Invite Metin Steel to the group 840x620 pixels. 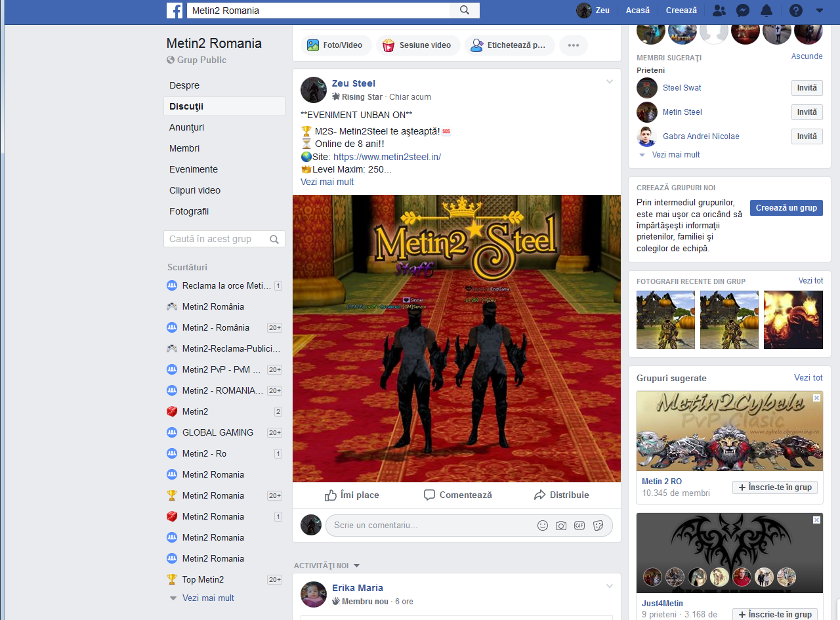click(807, 112)
